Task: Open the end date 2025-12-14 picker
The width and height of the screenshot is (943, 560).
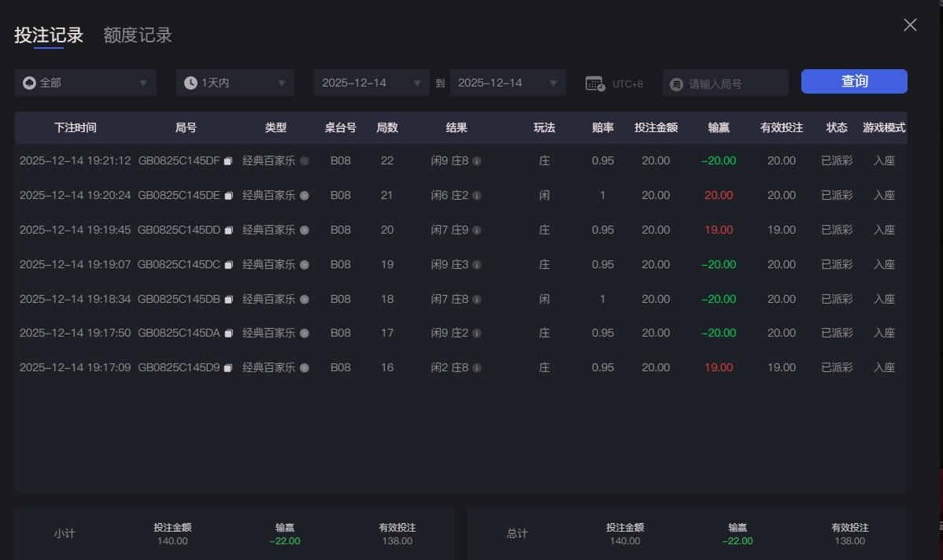Action: click(508, 81)
